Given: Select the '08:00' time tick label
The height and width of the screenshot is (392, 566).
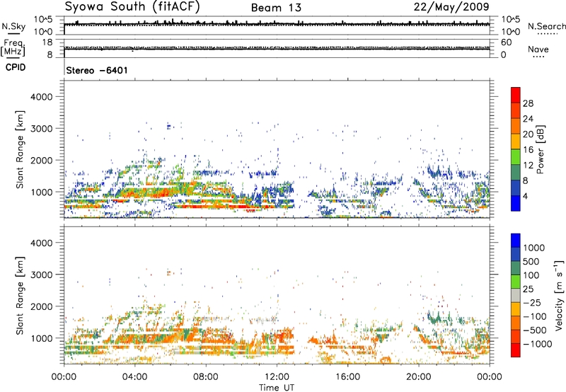Looking at the screenshot, I should (206, 377).
